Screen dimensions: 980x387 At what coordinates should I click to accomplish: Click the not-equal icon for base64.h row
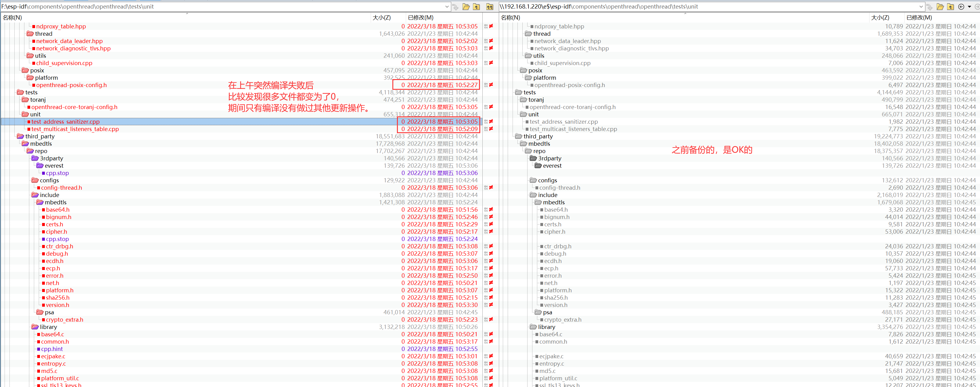tap(491, 210)
